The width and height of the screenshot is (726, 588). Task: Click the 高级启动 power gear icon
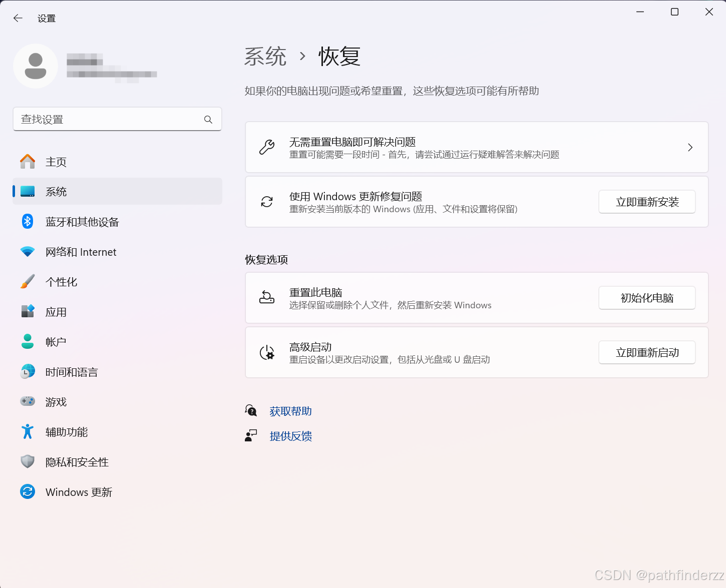(267, 352)
